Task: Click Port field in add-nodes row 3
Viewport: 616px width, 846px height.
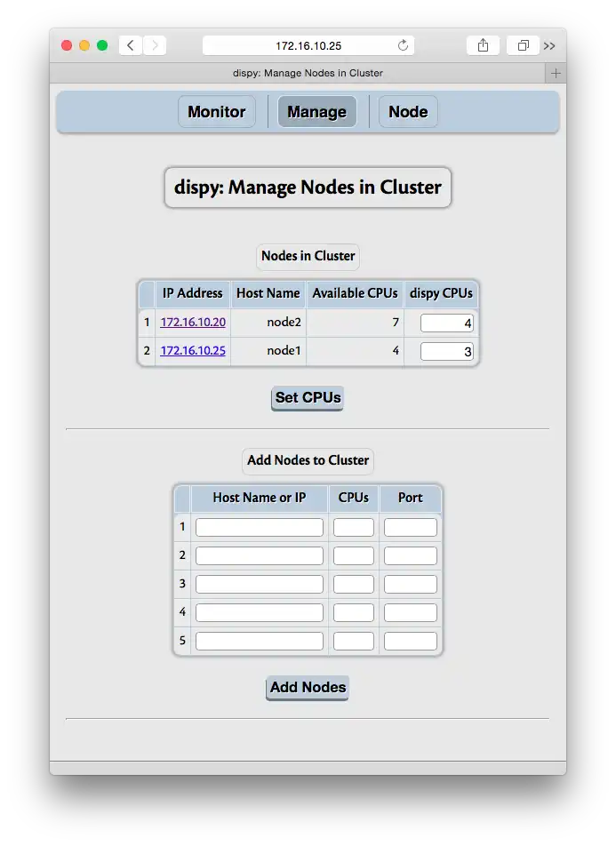Action: pos(411,585)
